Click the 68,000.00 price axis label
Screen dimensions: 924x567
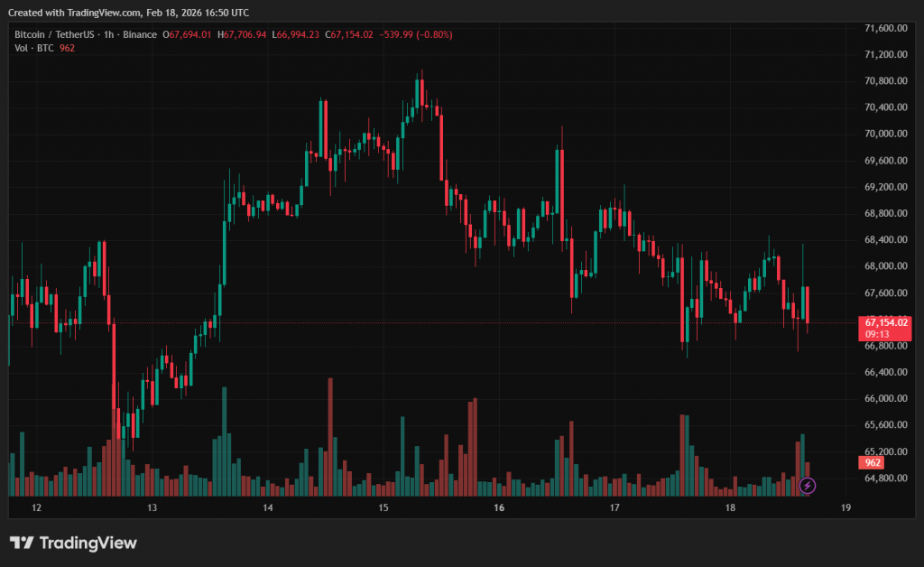pyautogui.click(x=885, y=266)
